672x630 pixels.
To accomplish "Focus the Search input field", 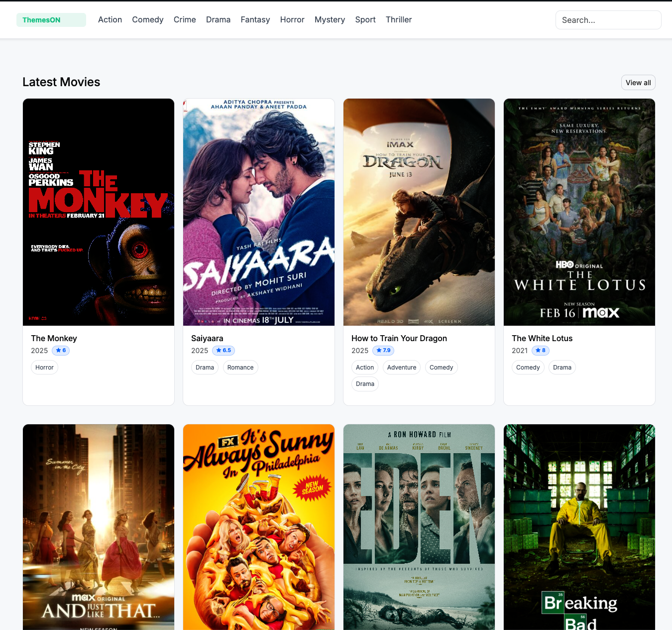I will click(x=608, y=20).
